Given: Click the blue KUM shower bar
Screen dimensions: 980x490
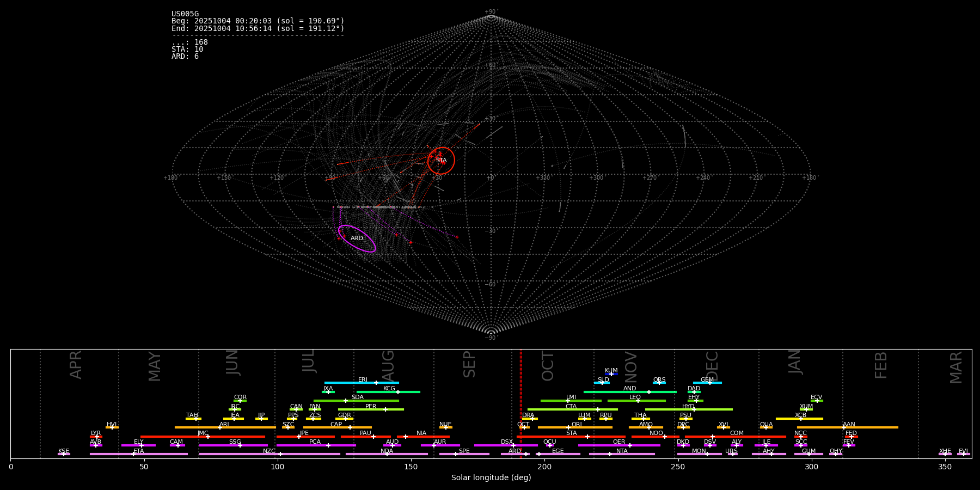Looking at the screenshot, I should 611,374.
